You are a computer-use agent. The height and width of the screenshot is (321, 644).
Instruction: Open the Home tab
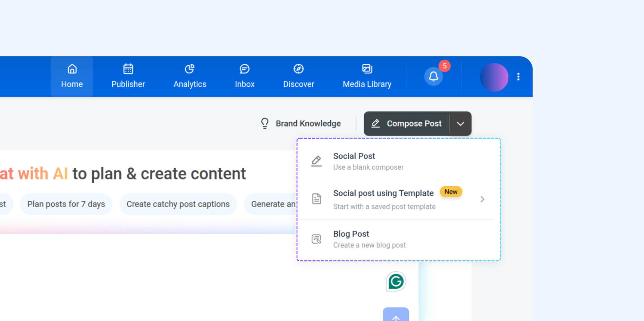click(72, 77)
